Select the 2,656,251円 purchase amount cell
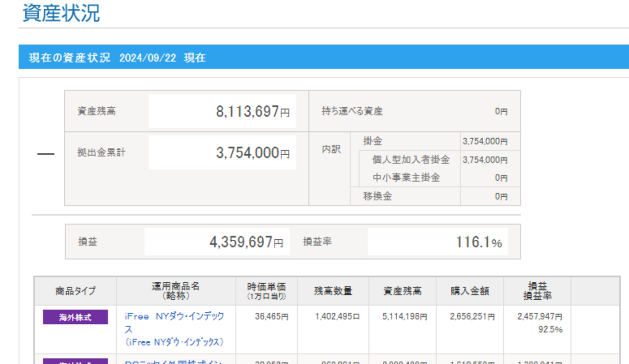 coord(472,317)
